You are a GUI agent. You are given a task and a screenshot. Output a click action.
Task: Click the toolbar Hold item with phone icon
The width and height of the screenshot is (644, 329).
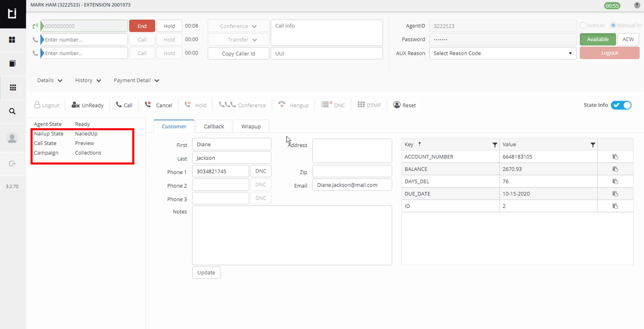[196, 105]
